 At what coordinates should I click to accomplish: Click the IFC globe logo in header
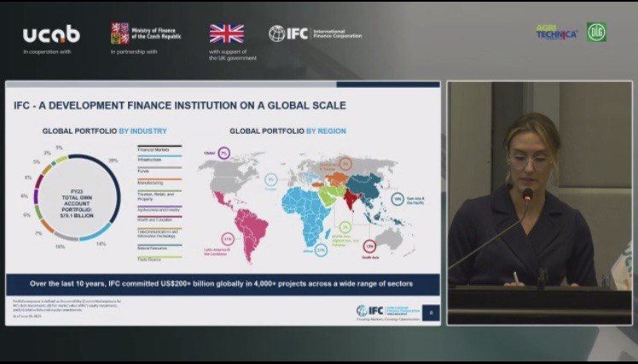point(276,34)
